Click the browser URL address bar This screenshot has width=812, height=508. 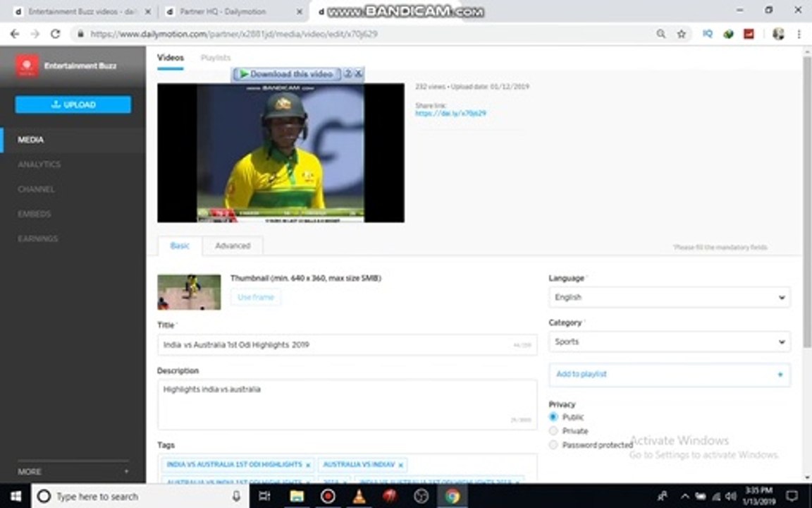[x=362, y=34]
